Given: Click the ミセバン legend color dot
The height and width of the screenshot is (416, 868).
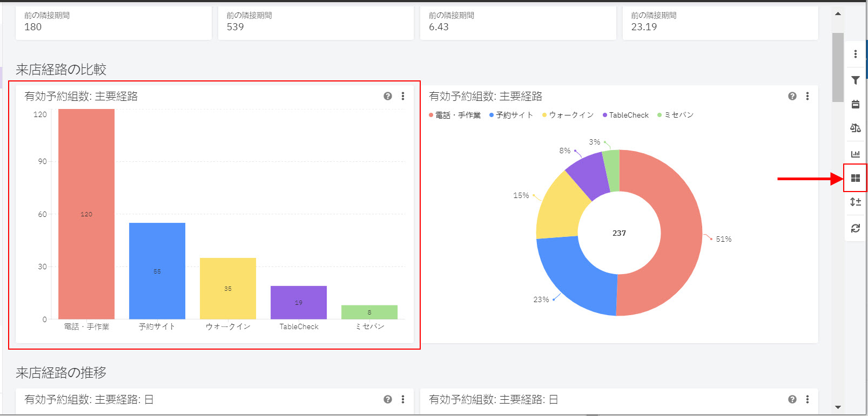Looking at the screenshot, I should tap(660, 115).
